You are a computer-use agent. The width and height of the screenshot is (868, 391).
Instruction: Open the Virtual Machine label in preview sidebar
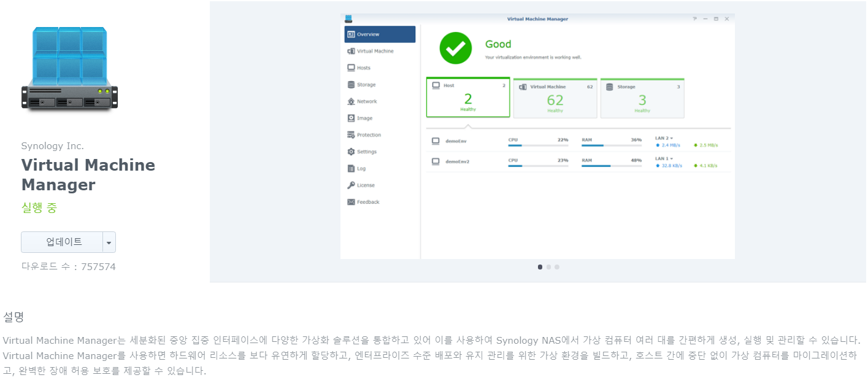point(375,52)
